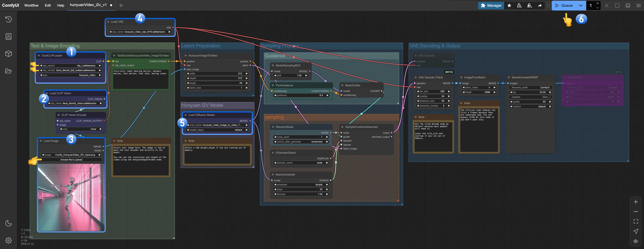The height and width of the screenshot is (249, 644).
Task: Toggle link visibility with the eye icon
Action: [x=636, y=241]
